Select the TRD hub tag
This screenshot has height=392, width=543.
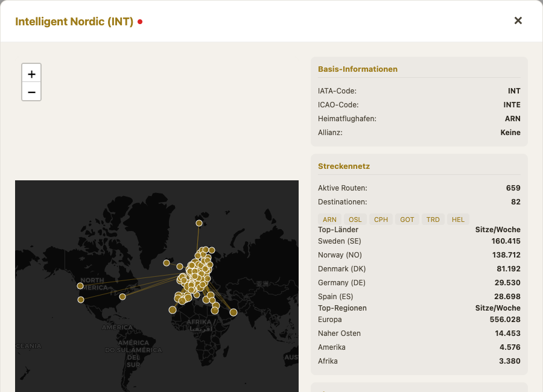point(433,220)
